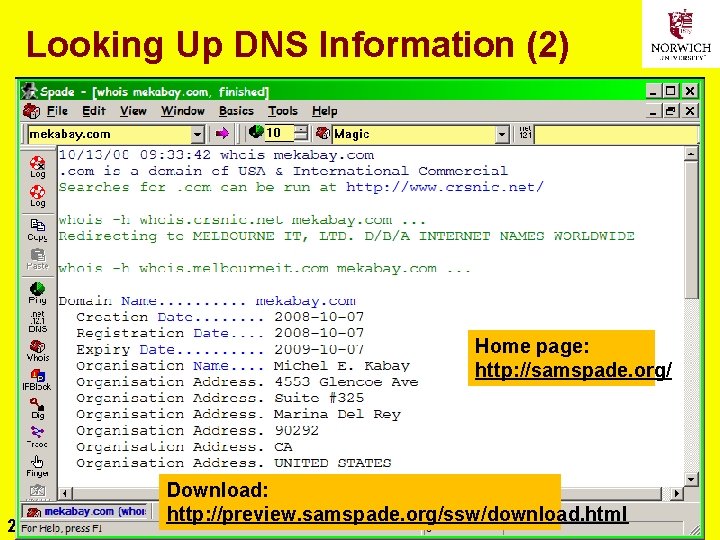Open the File menu

coord(57,111)
